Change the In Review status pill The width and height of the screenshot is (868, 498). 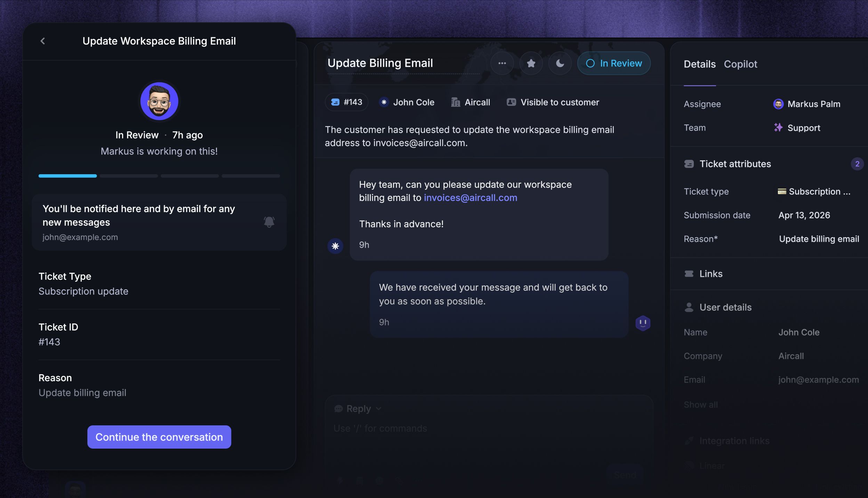point(614,63)
